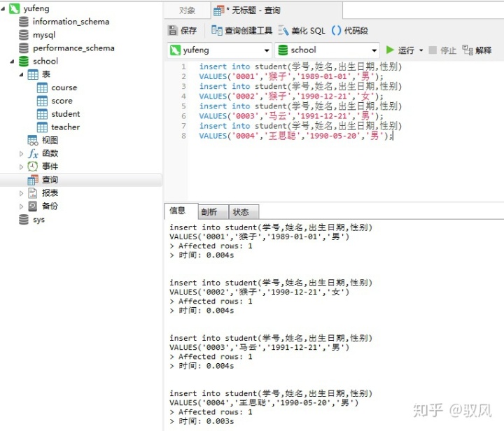Click the 查询 queries icon in tree
The image size is (504, 431).
pos(33,180)
